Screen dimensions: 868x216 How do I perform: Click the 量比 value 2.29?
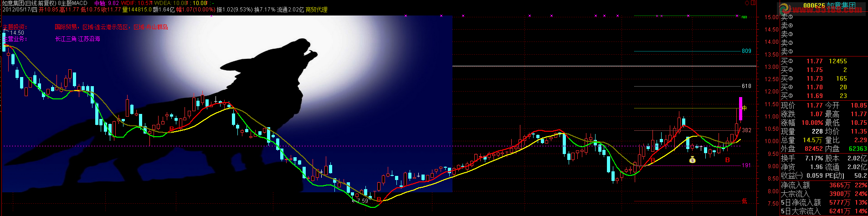coord(860,140)
